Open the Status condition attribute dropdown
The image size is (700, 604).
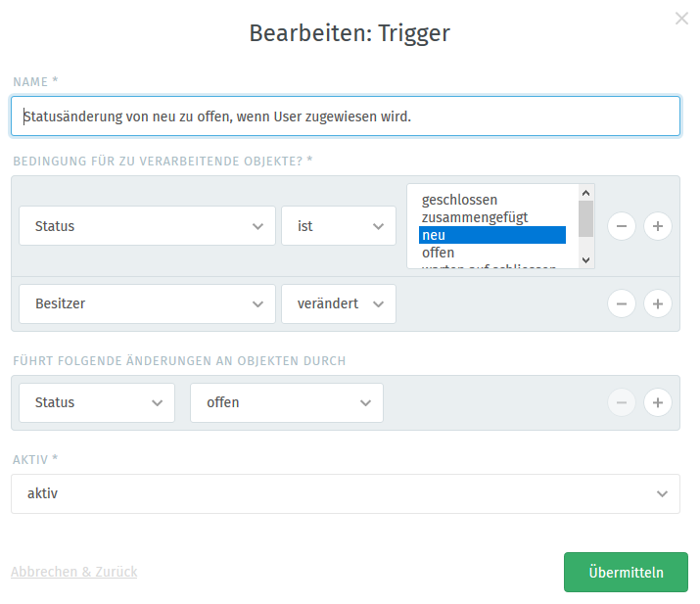(x=147, y=226)
